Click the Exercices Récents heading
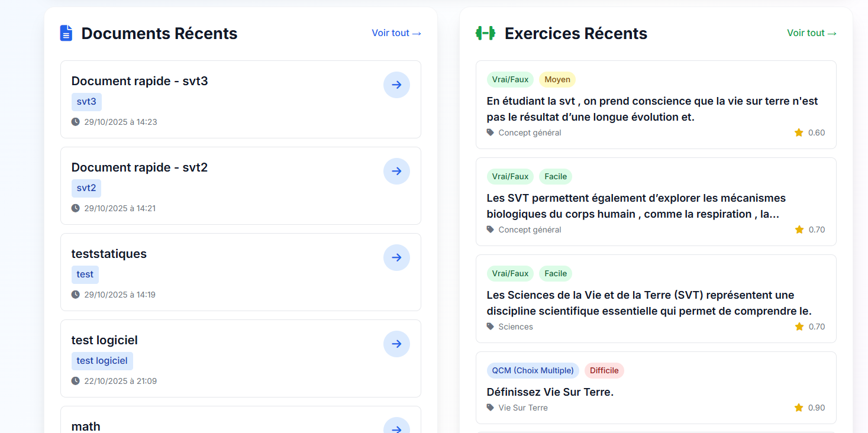The height and width of the screenshot is (433, 868). pos(576,33)
